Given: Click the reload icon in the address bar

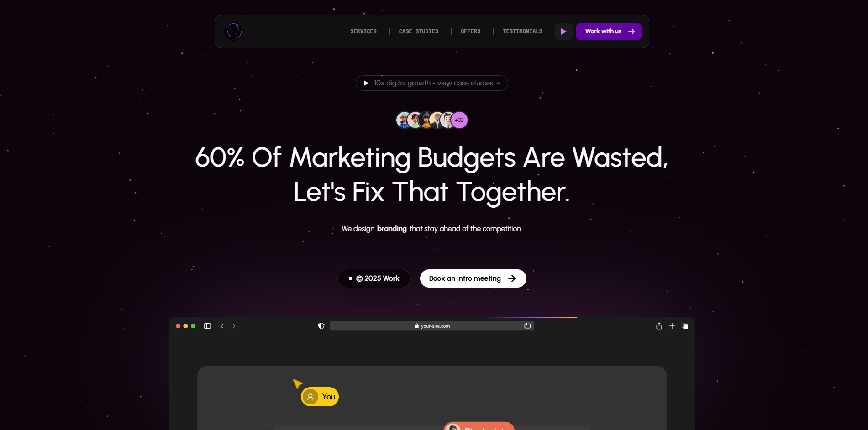Looking at the screenshot, I should [527, 325].
